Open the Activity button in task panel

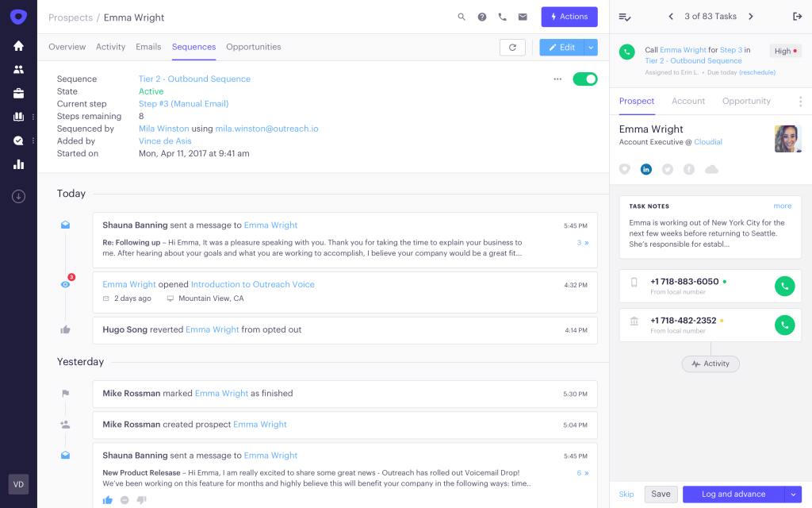click(710, 364)
